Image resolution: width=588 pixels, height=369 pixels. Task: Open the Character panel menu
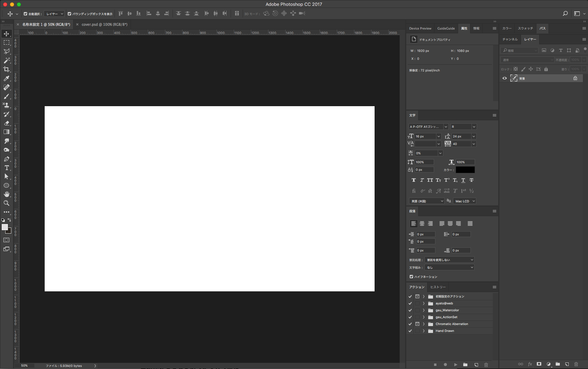(494, 115)
